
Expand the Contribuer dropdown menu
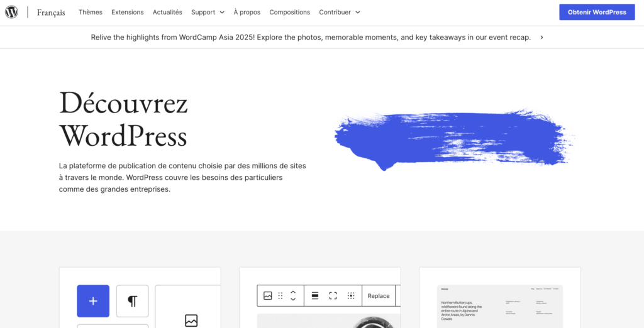[x=340, y=13]
